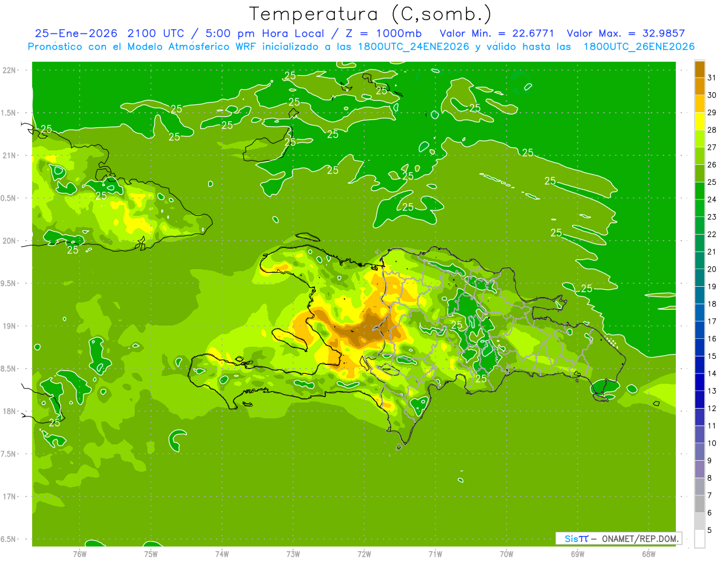Click the purple color bar swatch between 9 and 10
Image resolution: width=728 pixels, height=562 pixels.
tap(699, 452)
